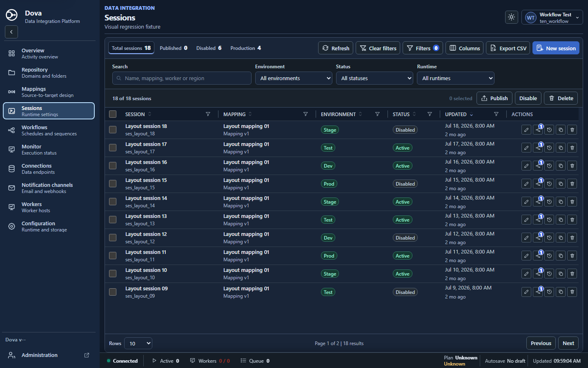Screen dimensions: 588x368
Task: Tick checkbox for Layout session 15
Action: 113,184
